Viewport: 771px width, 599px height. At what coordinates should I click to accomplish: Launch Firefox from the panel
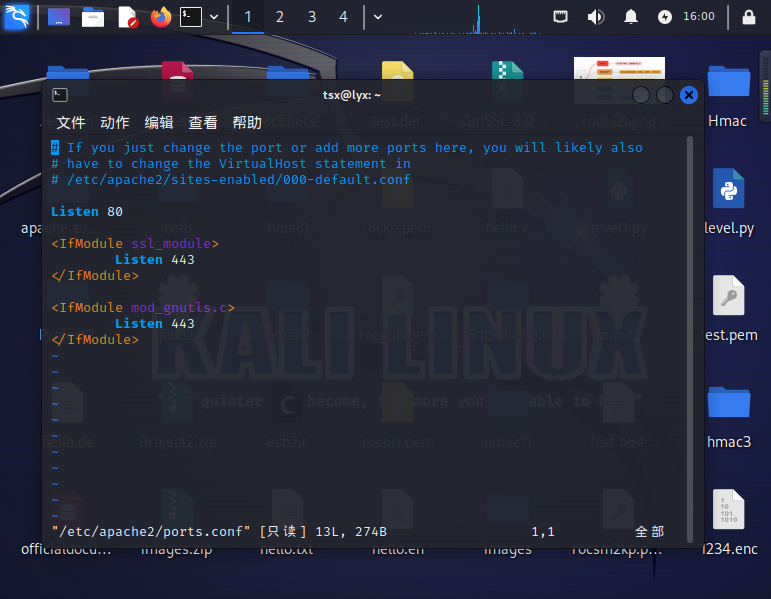pos(161,17)
